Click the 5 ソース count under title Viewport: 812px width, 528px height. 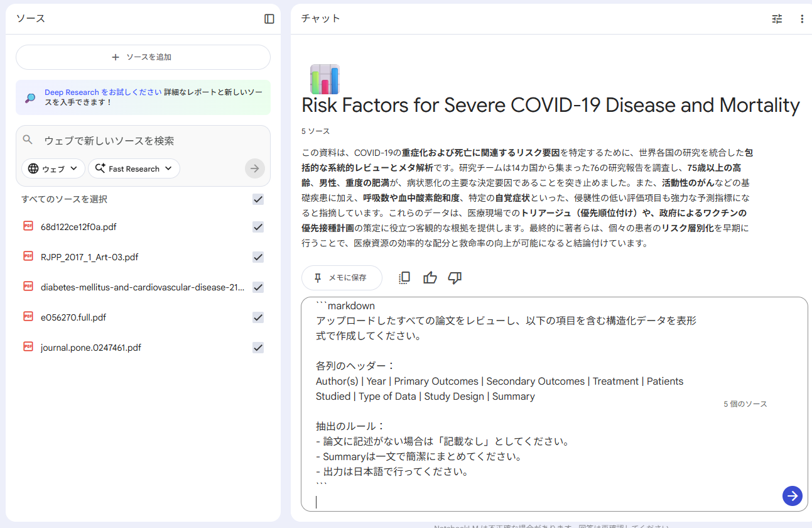(315, 131)
